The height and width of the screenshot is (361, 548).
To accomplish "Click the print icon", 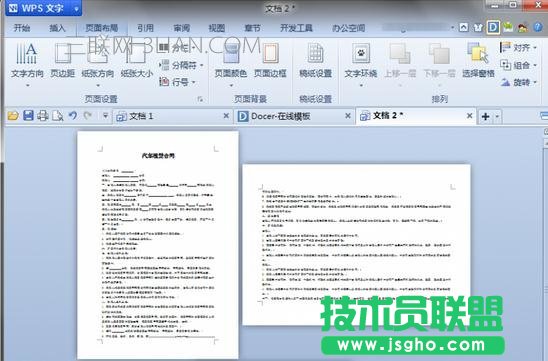I will click(43, 116).
